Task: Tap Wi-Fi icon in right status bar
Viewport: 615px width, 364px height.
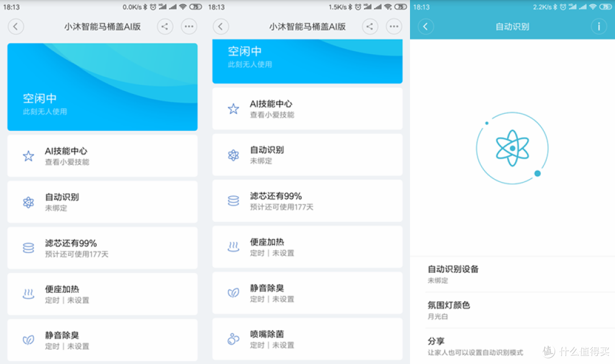Action: tap(593, 7)
